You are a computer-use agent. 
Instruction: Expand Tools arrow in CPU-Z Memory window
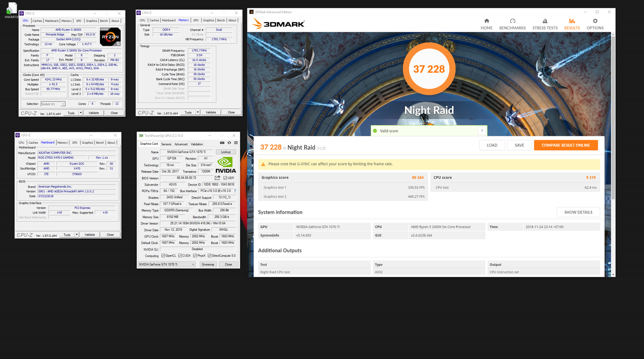pos(198,112)
